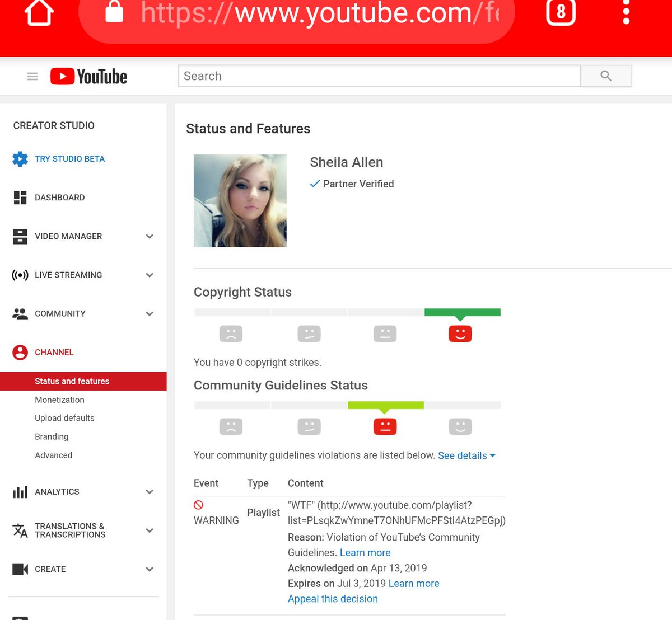Click the red Channel account icon
The width and height of the screenshot is (672, 620).
20,352
